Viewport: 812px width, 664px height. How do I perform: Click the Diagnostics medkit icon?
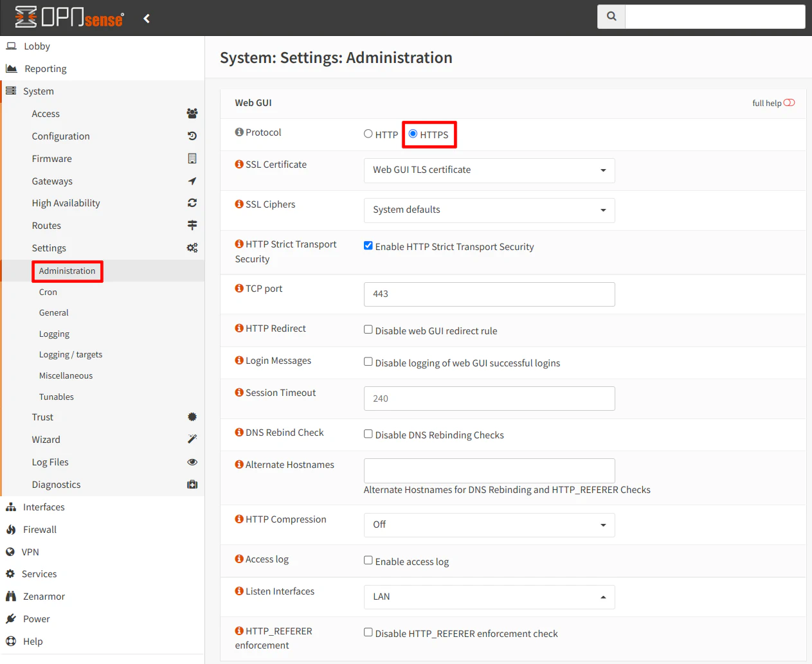click(192, 485)
